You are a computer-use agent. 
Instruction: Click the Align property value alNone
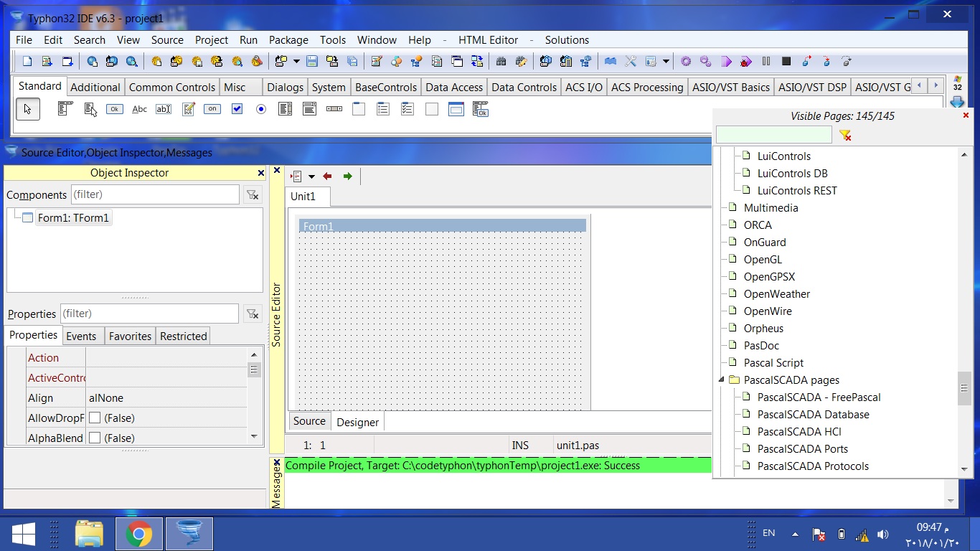[x=106, y=398]
